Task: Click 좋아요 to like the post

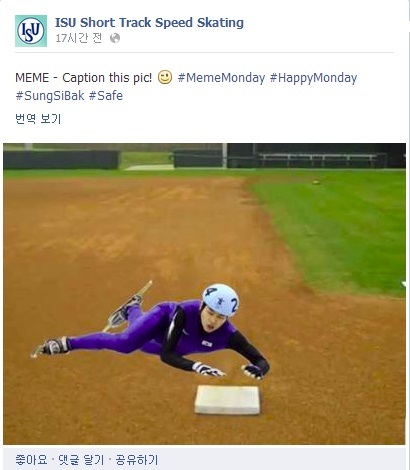Action: [x=31, y=460]
